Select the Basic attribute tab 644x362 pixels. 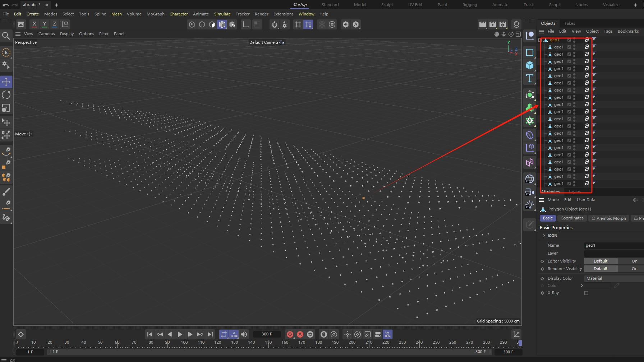click(548, 218)
